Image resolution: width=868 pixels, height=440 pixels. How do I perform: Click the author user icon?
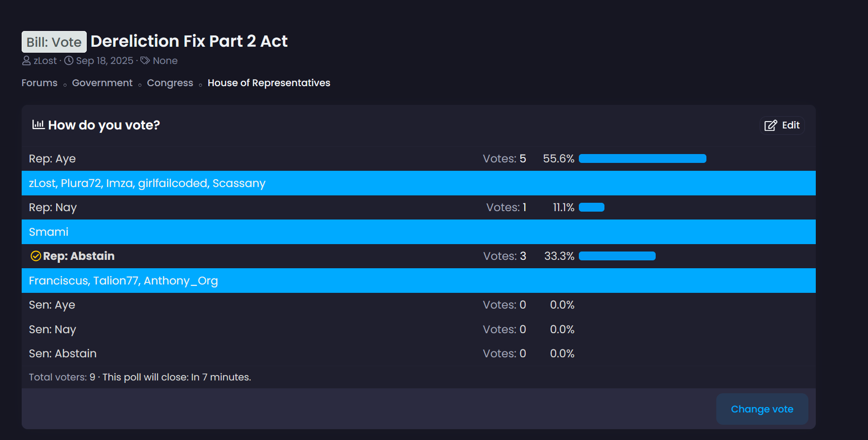pos(27,61)
